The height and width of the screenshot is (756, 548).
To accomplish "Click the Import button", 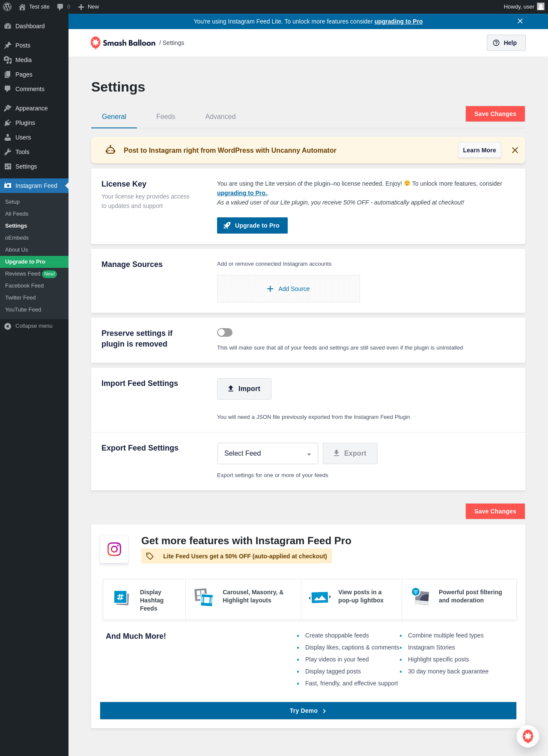I will pos(244,389).
